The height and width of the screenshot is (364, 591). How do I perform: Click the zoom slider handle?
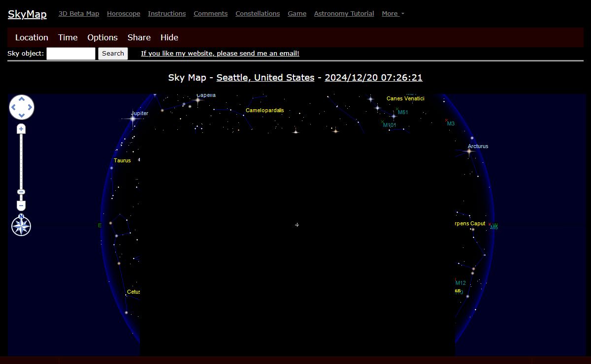21,192
